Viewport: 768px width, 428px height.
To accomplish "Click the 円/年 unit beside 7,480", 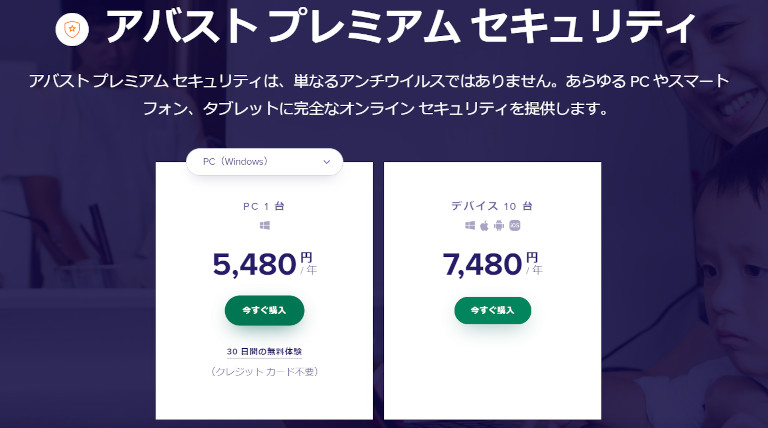I will (x=534, y=263).
